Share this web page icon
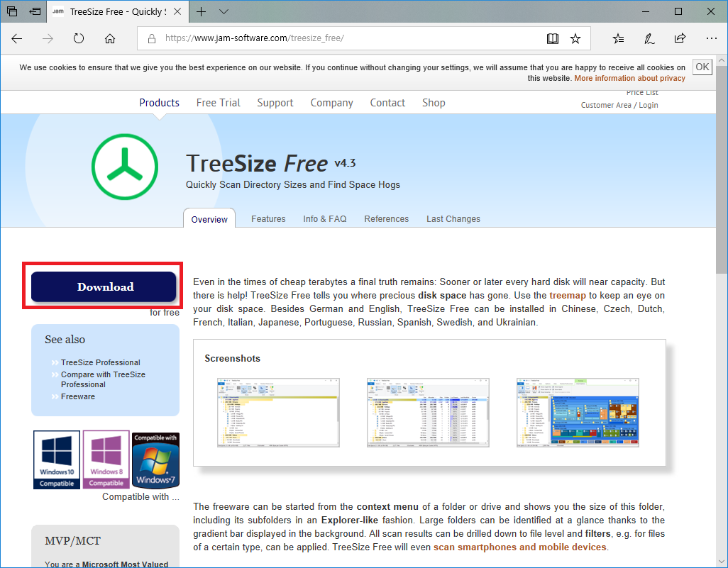This screenshot has height=568, width=728. (x=680, y=38)
